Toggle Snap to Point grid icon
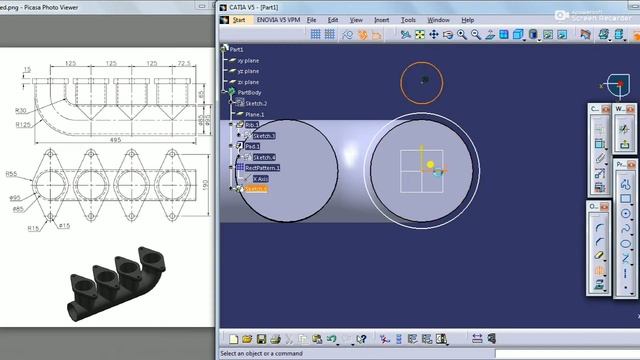640x360 pixels. click(x=329, y=35)
